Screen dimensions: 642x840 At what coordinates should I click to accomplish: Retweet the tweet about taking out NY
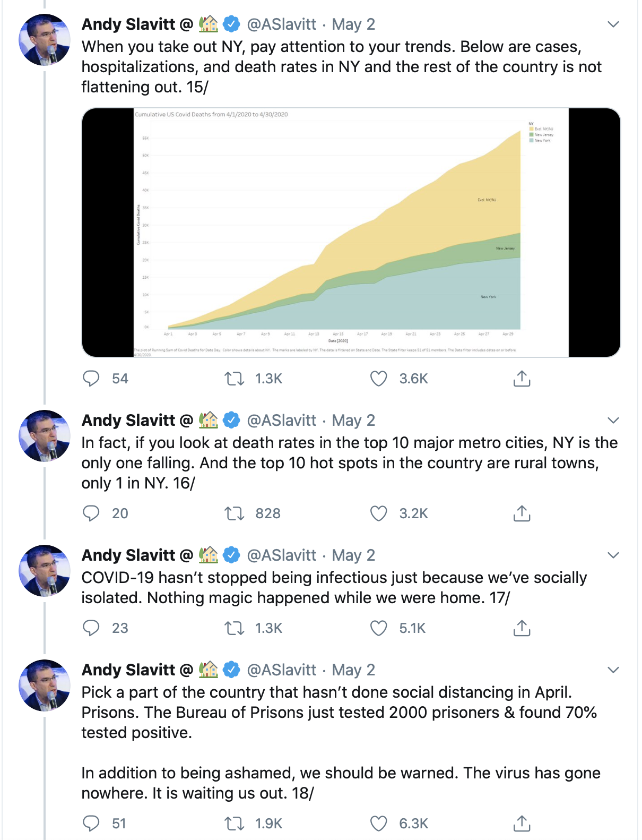(x=234, y=379)
